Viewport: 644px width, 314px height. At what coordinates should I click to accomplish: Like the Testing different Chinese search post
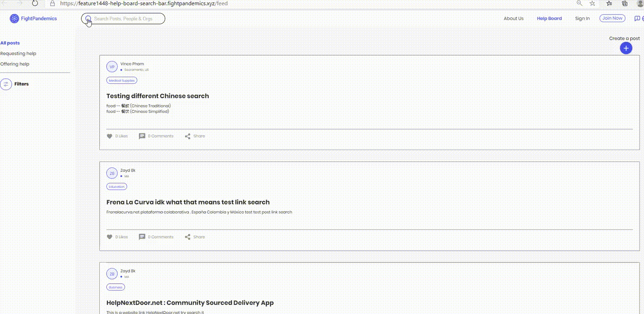[x=109, y=136]
